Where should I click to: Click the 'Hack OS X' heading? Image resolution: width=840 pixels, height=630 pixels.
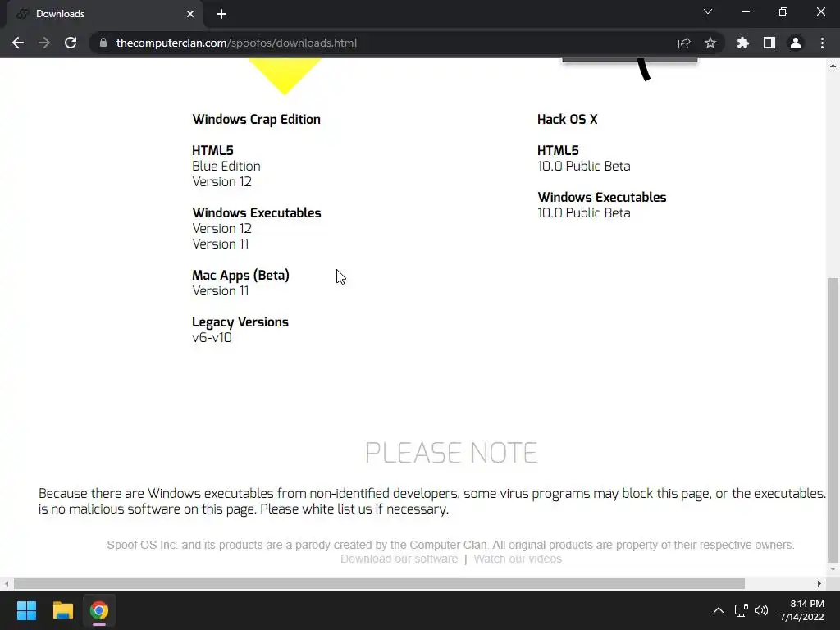pos(568,120)
